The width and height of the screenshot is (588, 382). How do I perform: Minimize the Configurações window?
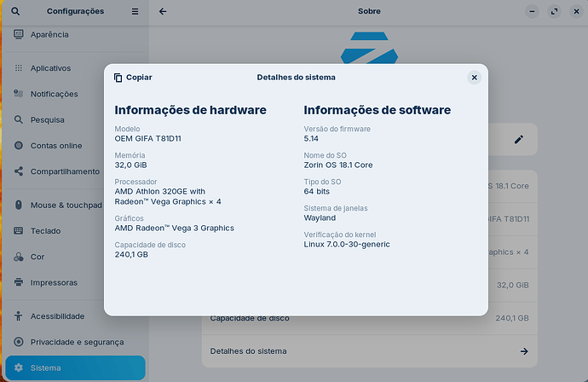532,12
